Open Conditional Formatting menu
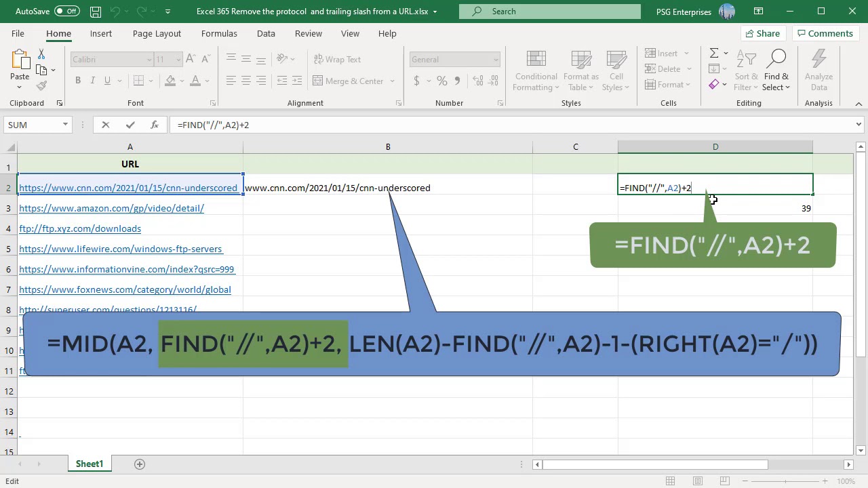The image size is (868, 488). 536,70
